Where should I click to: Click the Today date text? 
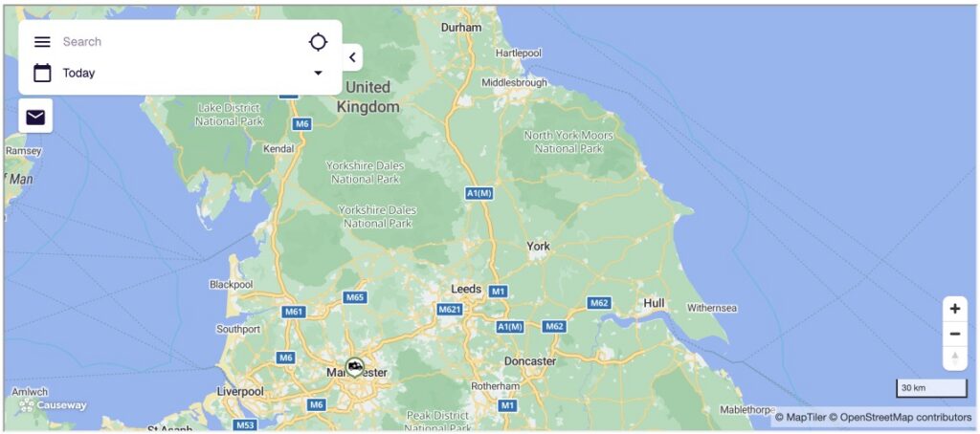point(78,73)
